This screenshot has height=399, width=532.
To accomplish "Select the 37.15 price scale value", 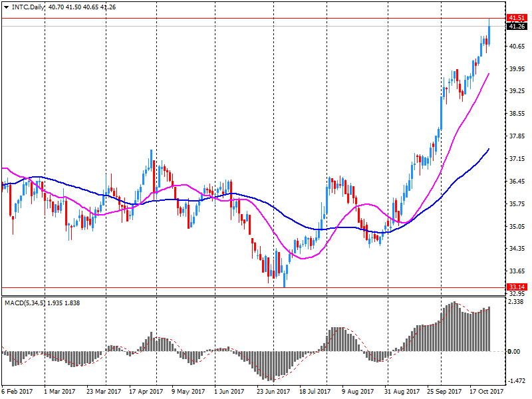I will click(x=517, y=159).
